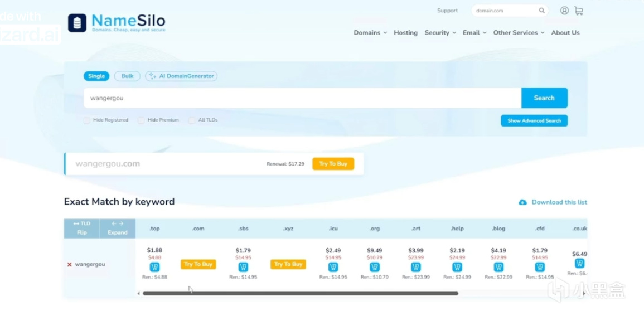The height and width of the screenshot is (311, 644).
Task: Select the .blog column header
Action: click(x=498, y=229)
